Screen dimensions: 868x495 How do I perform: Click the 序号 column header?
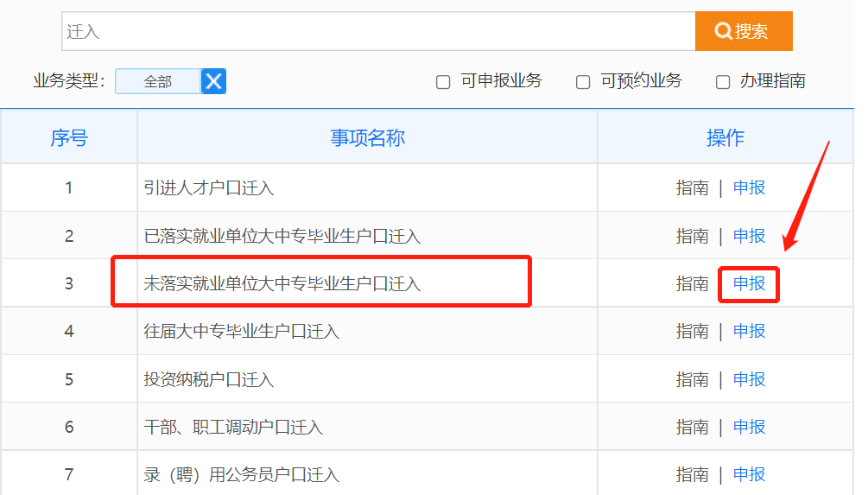[69, 137]
